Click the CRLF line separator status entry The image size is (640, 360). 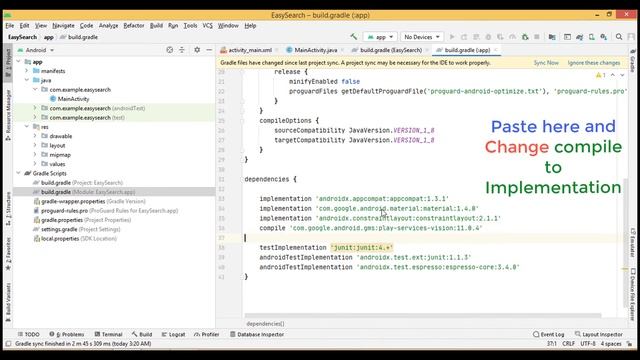tap(568, 344)
